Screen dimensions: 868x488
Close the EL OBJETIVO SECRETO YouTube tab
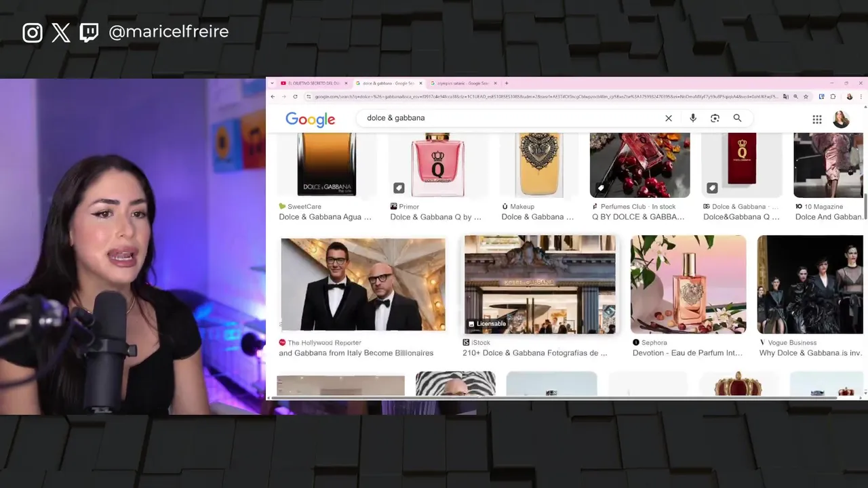346,83
